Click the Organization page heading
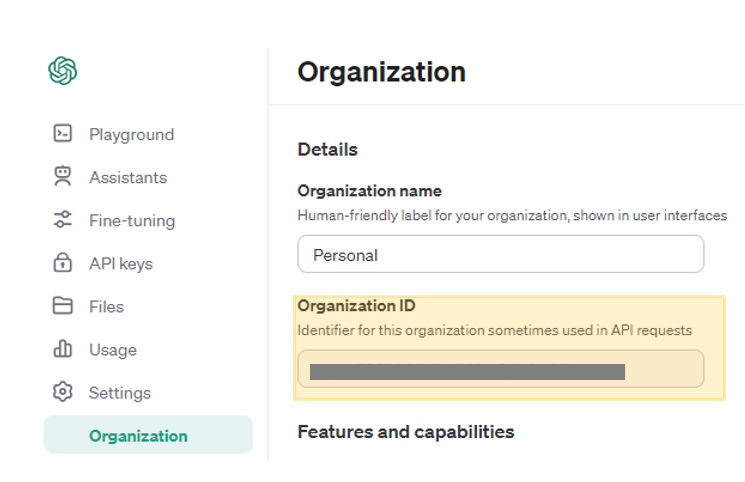Viewport: 745px width, 482px height. click(x=382, y=72)
